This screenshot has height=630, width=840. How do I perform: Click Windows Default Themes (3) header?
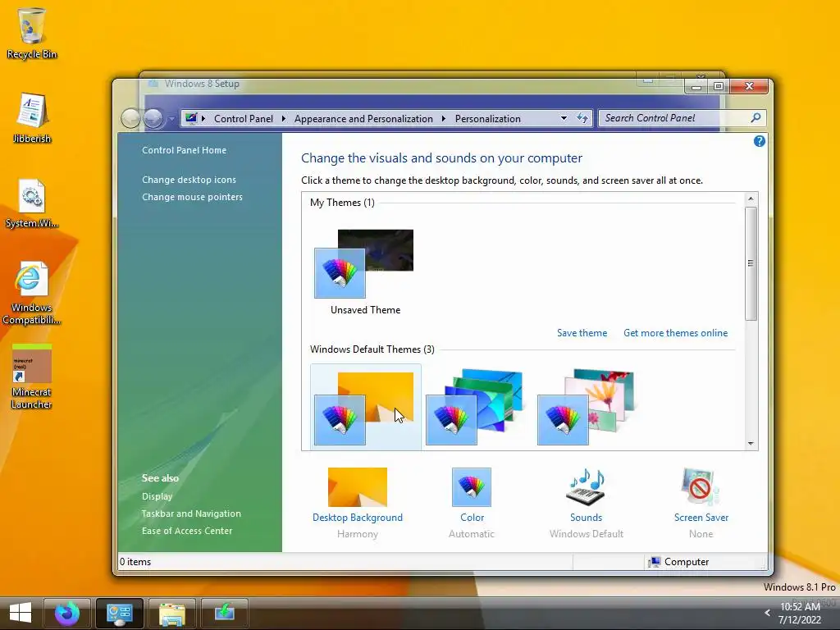[x=372, y=349]
